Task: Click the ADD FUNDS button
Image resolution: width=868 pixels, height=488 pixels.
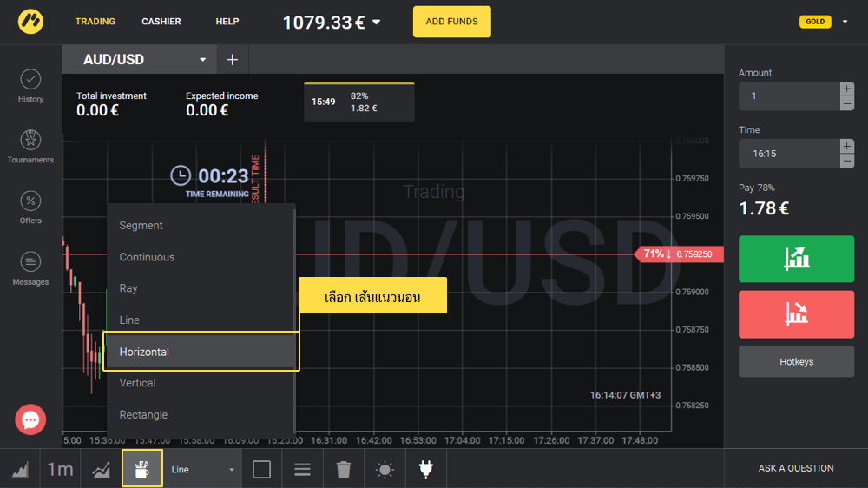Action: 451,22
